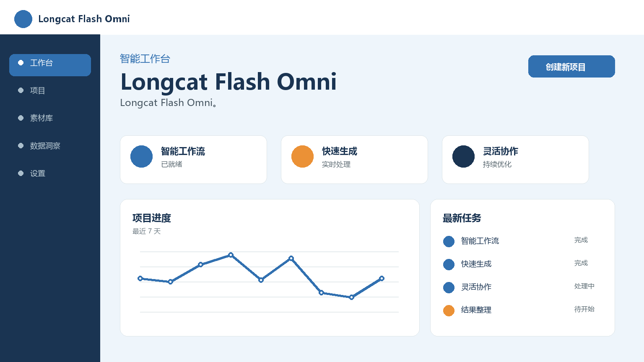Image resolution: width=644 pixels, height=362 pixels.
Task: Click the 待开始 status label
Action: pos(584,309)
